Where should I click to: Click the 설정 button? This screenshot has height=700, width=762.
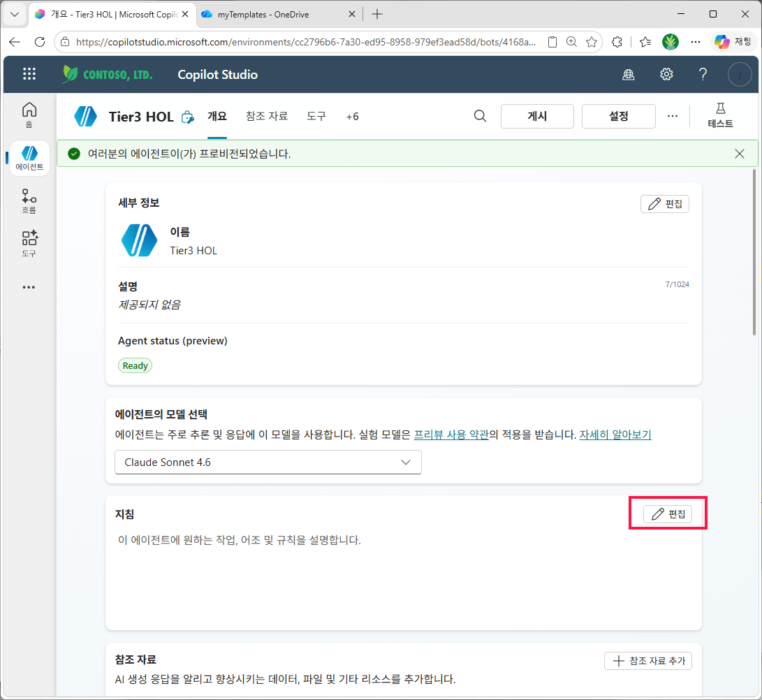618,116
